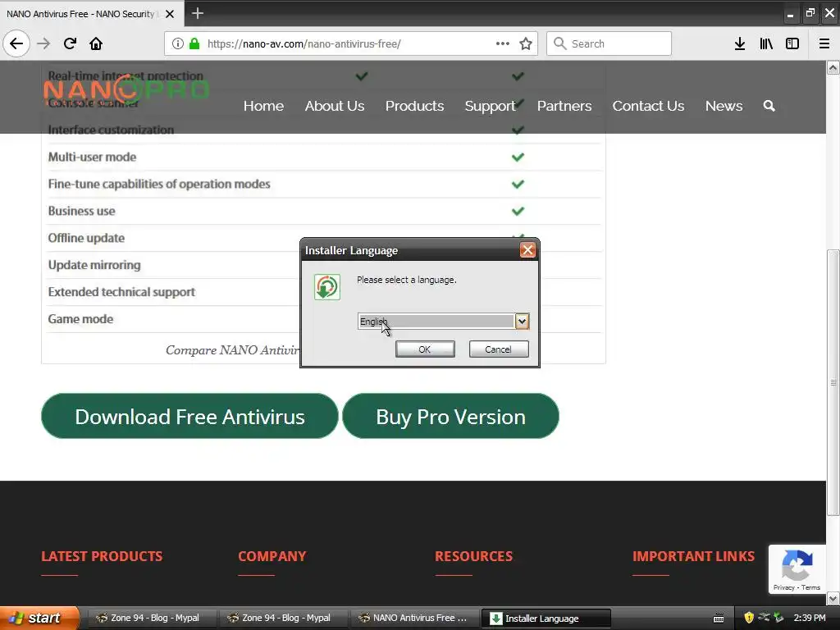Click the 'Business use' row text
840x630 pixels.
point(81,211)
